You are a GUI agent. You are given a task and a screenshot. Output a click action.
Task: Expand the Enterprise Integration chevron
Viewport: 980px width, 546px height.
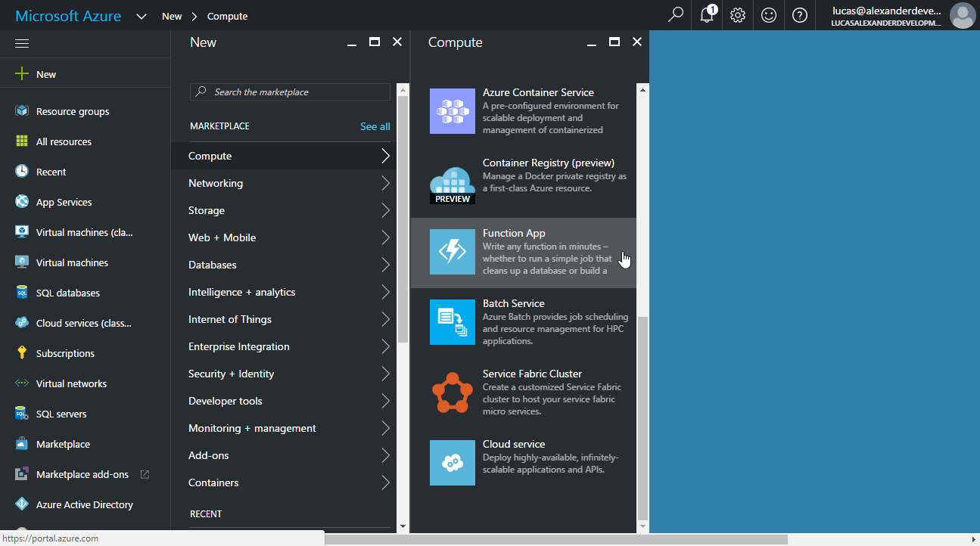pos(386,346)
